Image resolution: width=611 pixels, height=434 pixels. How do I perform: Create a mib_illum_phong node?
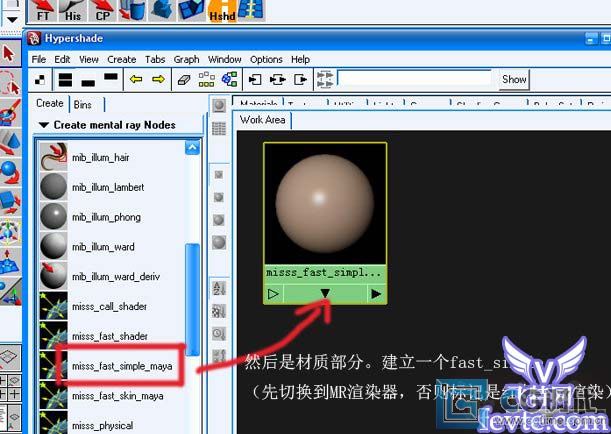106,217
